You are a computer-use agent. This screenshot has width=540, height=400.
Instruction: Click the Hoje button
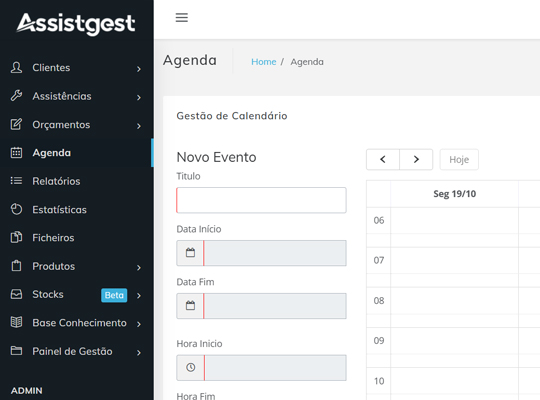pyautogui.click(x=459, y=160)
